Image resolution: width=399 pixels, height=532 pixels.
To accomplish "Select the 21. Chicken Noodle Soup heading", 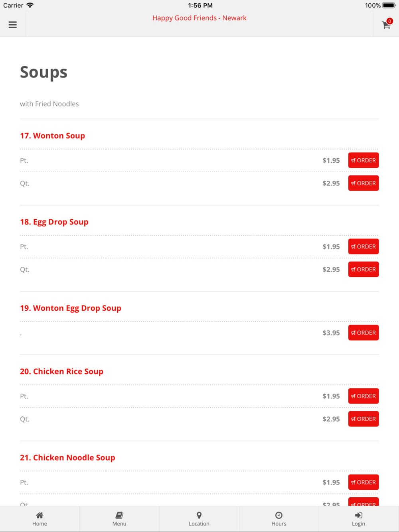I will pos(67,457).
